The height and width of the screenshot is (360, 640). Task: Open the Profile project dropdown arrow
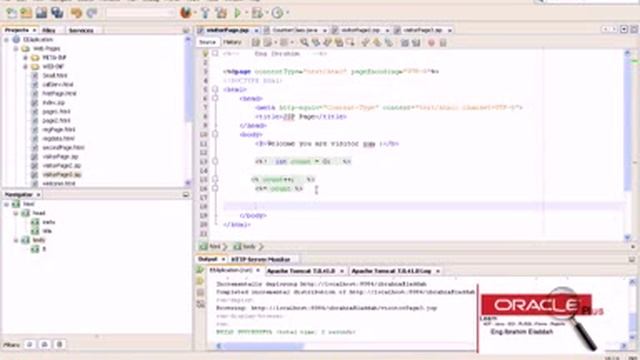pyautogui.click(x=287, y=13)
